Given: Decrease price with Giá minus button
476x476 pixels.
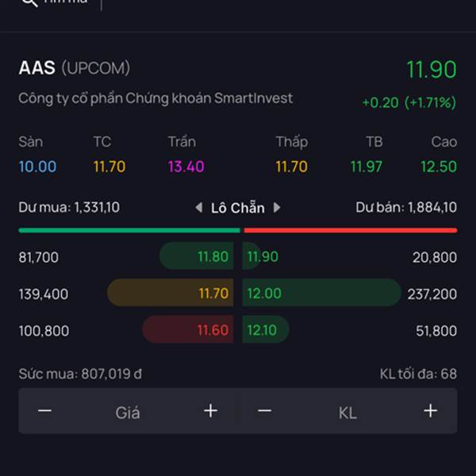Looking at the screenshot, I should [45, 411].
